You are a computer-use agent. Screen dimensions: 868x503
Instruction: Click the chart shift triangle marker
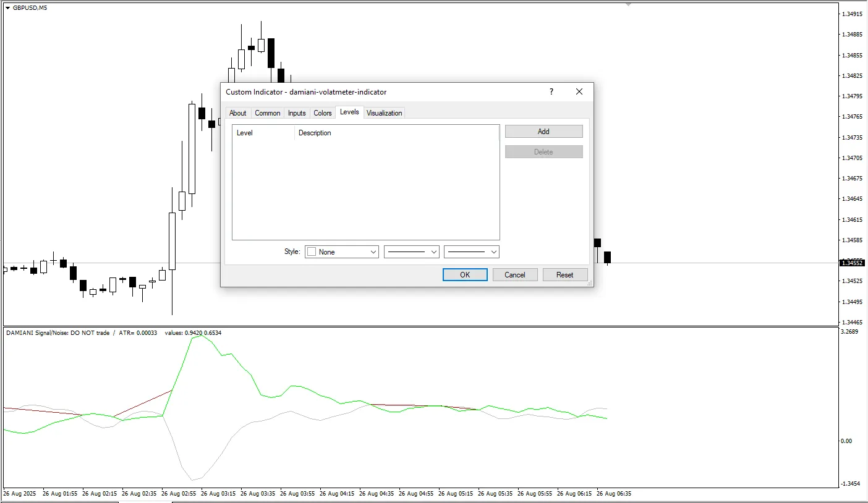(628, 4)
